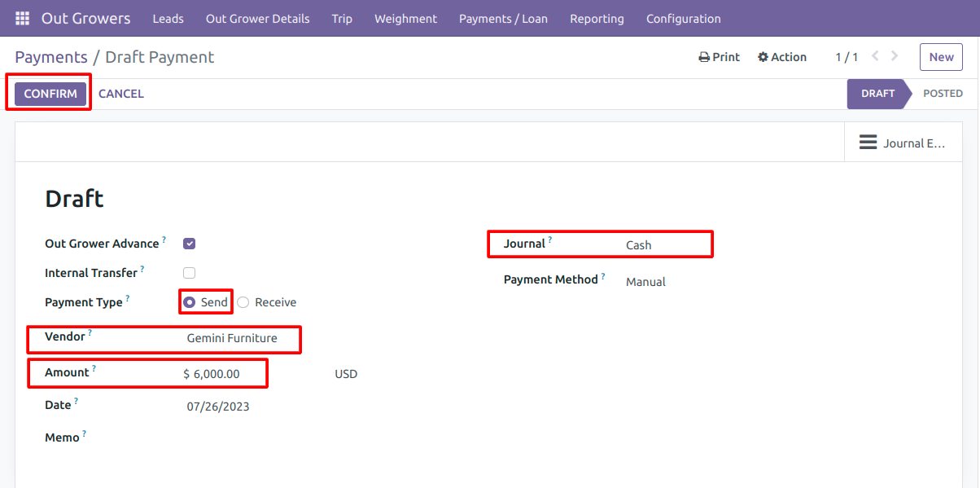
Task: Open the Configuration menu
Action: (x=683, y=18)
